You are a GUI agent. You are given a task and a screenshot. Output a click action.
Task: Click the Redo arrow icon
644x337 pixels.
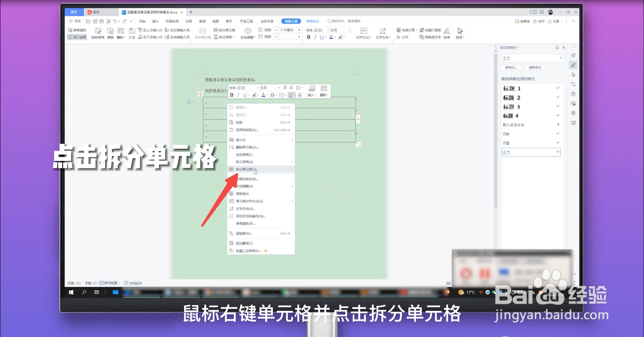(x=124, y=22)
